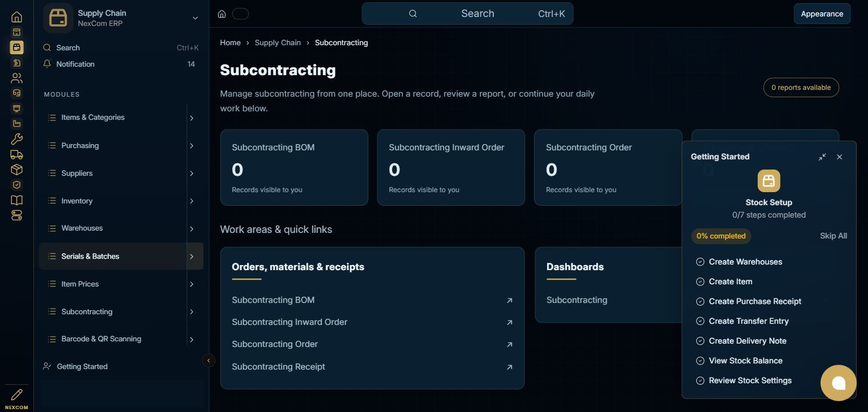The image size is (868, 412).
Task: Open the finance dollar icon in the rail
Action: pos(16,63)
